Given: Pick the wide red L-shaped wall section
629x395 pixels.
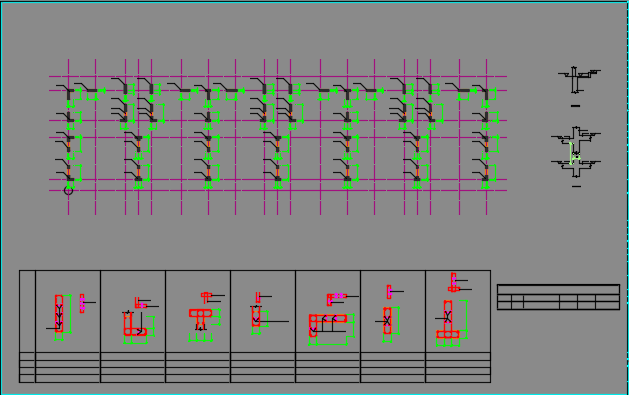Looking at the screenshot, I should coord(327,325).
